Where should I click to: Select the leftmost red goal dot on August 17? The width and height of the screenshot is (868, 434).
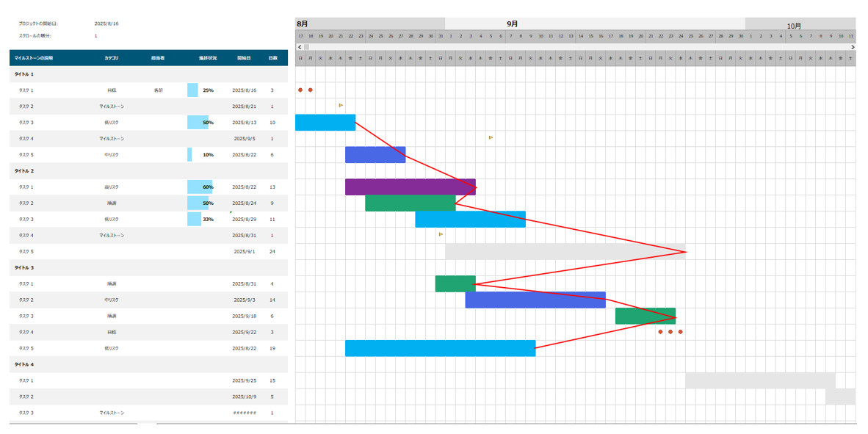(x=300, y=90)
